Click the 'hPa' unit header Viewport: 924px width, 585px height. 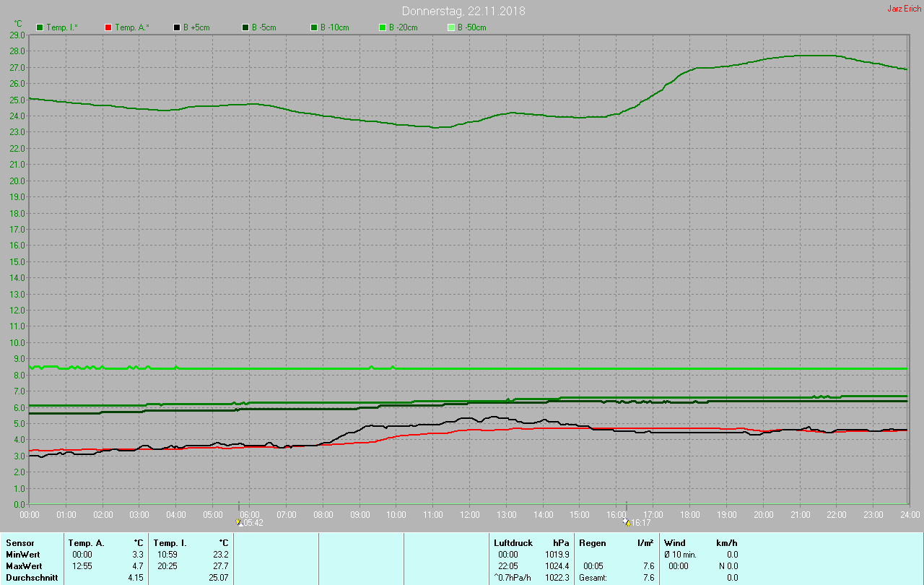pyautogui.click(x=561, y=543)
